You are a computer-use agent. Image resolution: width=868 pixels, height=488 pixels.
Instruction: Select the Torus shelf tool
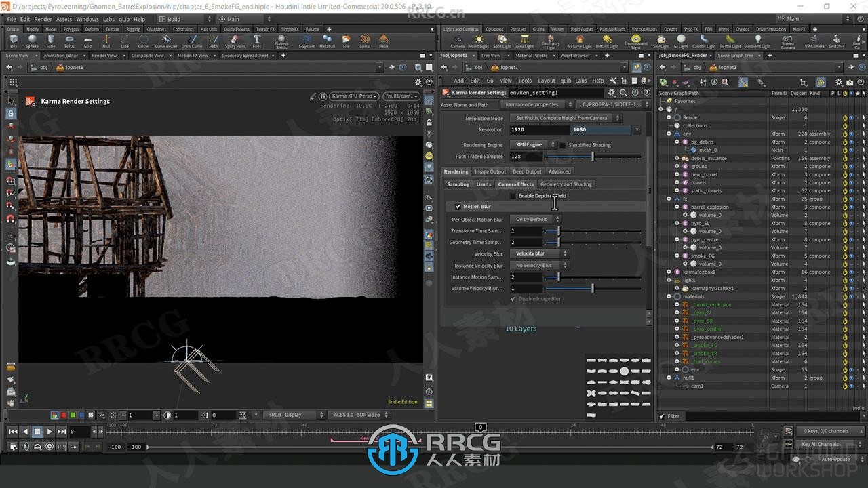[x=69, y=41]
